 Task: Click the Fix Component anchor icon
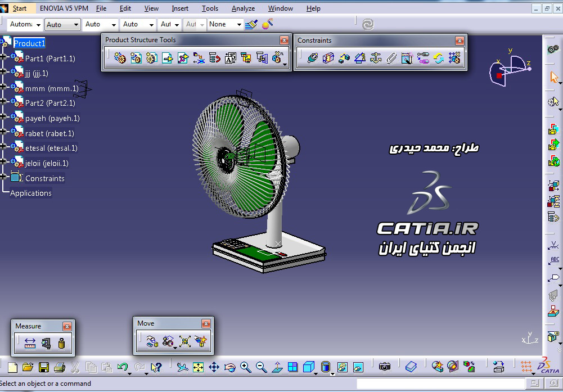coord(376,58)
